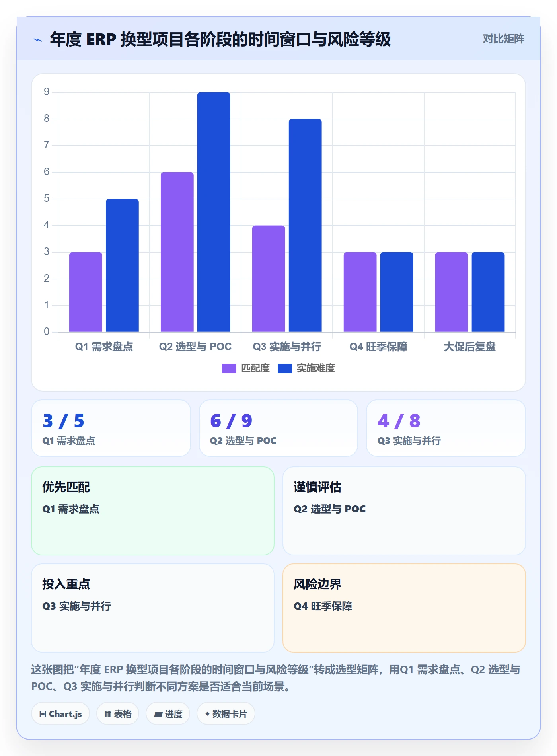Image resolution: width=557 pixels, height=756 pixels.
Task: Click the tallest blue bar for Q2 选型与 POC
Action: point(214,212)
